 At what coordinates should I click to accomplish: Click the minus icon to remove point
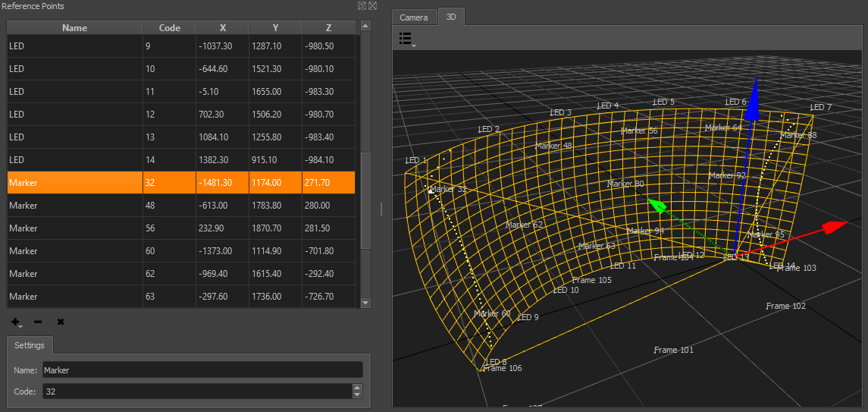click(x=38, y=322)
